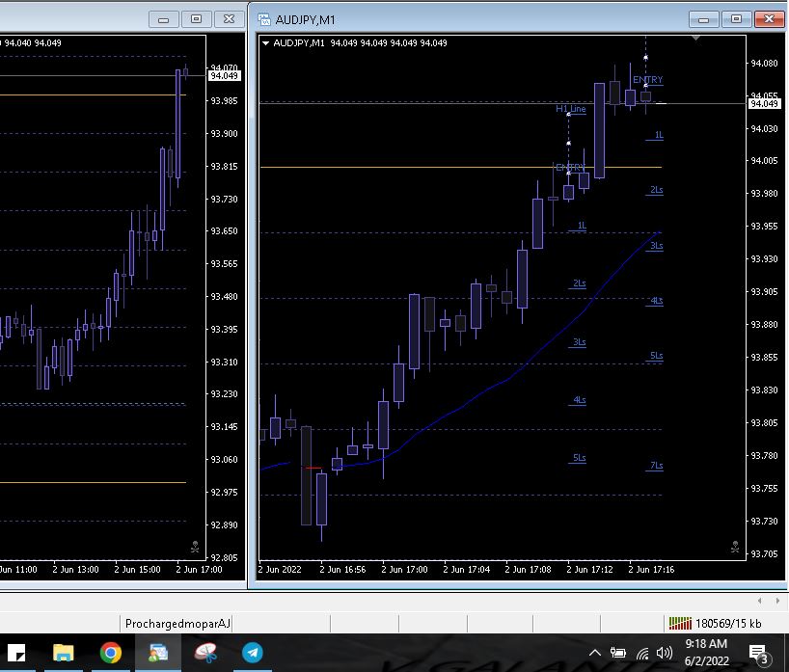Open the Snipping Tool taskbar icon

(x=205, y=653)
